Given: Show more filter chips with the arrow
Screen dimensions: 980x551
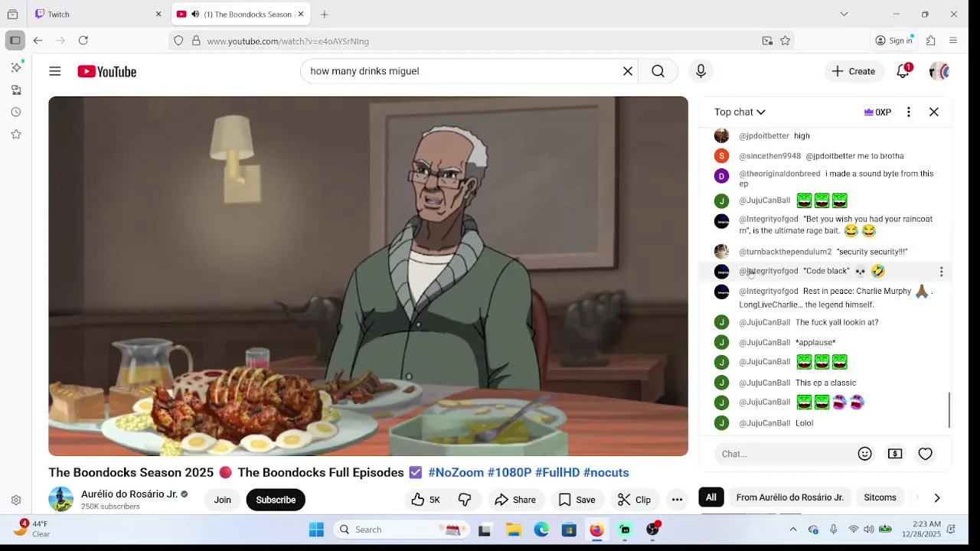Looking at the screenshot, I should click(936, 497).
